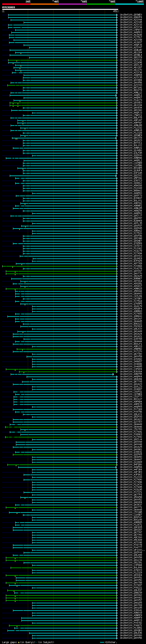Click the red 20% identity legend bar
The width and height of the screenshot is (146, 644).
point(16,4)
